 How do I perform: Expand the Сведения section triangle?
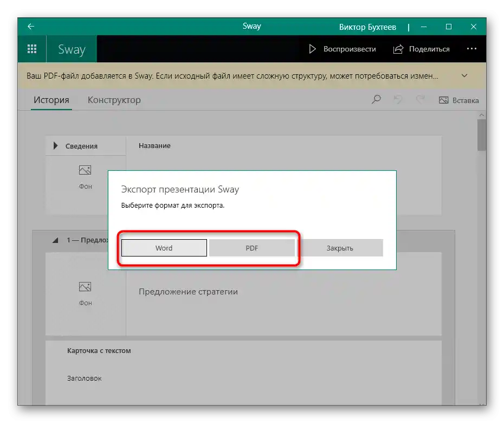[x=55, y=146]
